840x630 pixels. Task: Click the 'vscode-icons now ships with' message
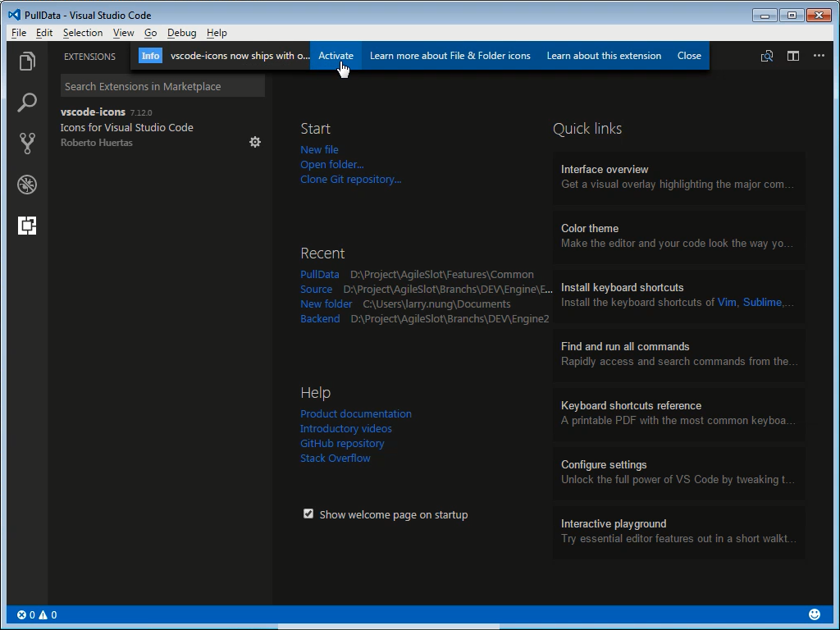tap(240, 56)
